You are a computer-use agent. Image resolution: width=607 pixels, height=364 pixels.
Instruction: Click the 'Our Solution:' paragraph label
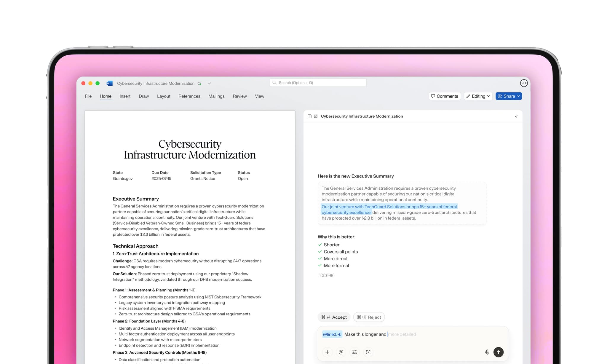tap(124, 274)
